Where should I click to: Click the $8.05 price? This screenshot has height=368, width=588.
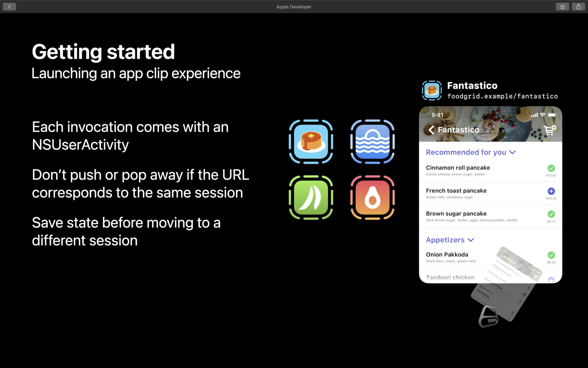[551, 262]
